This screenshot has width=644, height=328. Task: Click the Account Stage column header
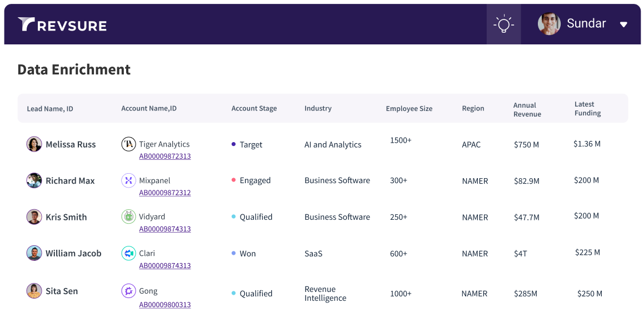click(254, 108)
